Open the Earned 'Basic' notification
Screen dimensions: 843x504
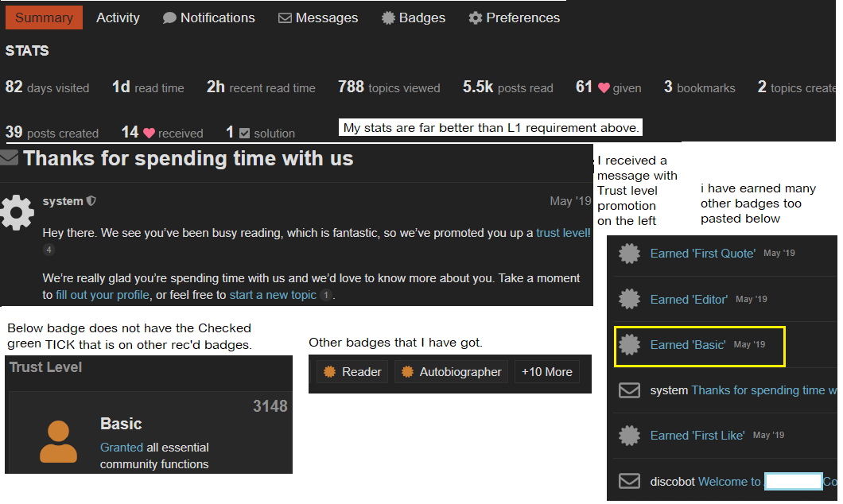pos(688,345)
